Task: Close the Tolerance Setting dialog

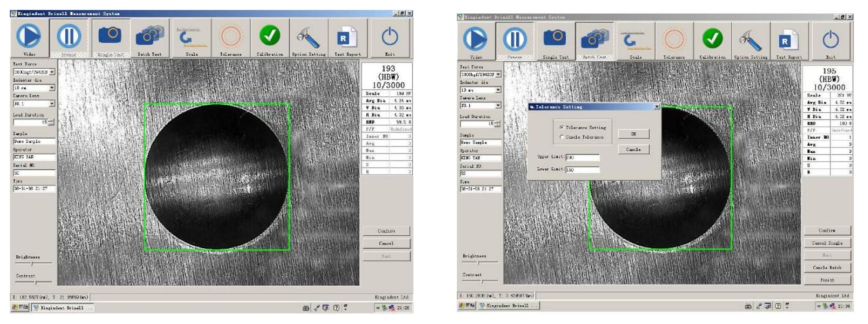Action: [657, 106]
